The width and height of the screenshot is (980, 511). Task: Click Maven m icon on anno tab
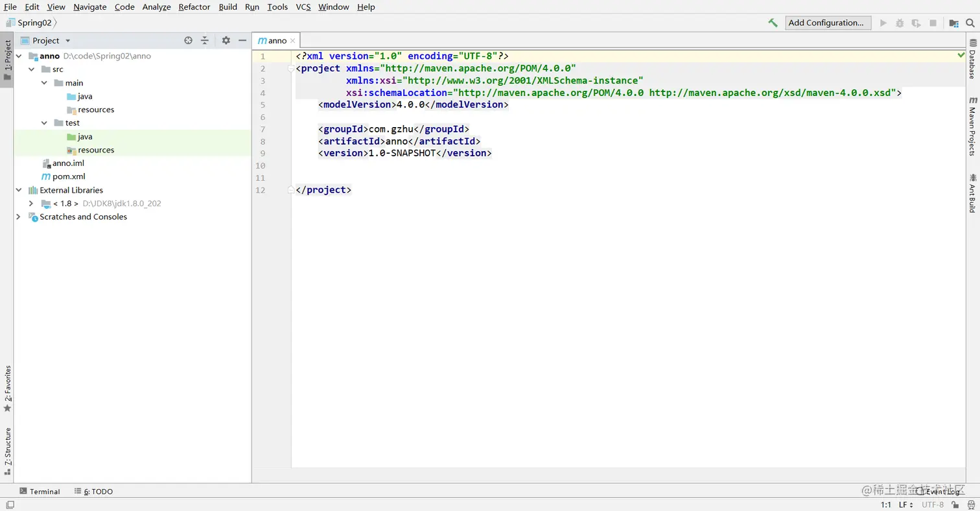(261, 40)
